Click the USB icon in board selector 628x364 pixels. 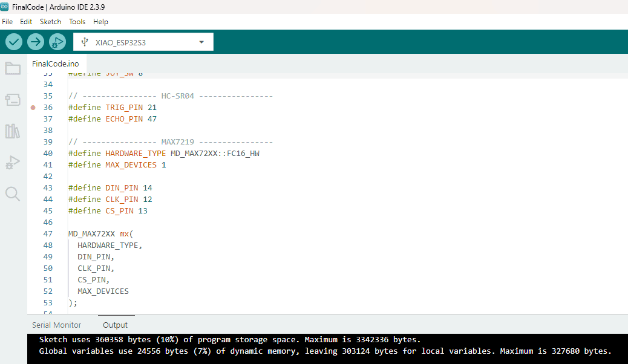[85, 42]
